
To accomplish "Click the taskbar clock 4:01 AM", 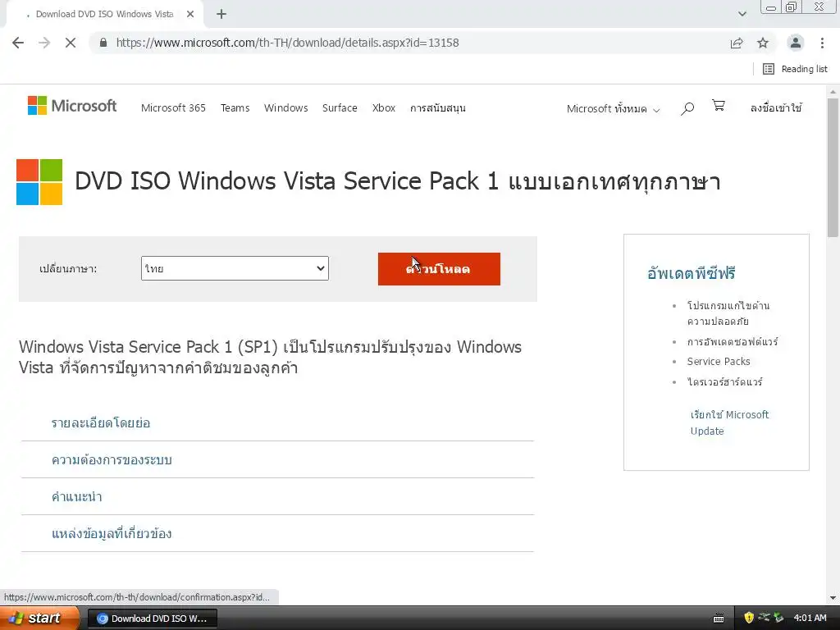I will (x=810, y=618).
